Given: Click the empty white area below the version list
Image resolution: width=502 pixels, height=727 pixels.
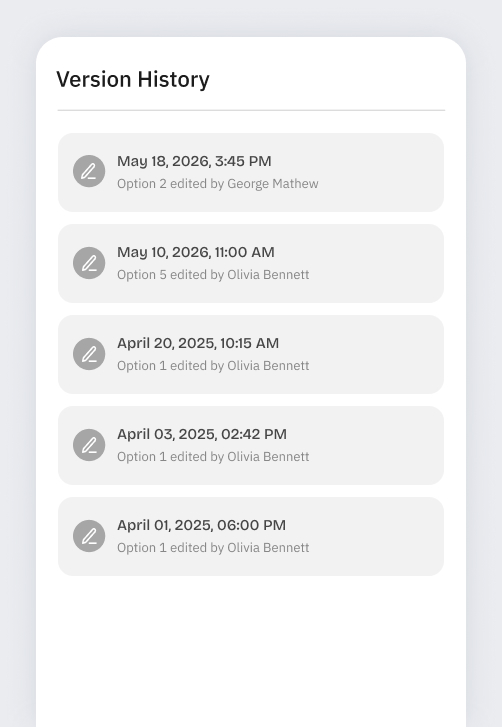Looking at the screenshot, I should pyautogui.click(x=251, y=651).
